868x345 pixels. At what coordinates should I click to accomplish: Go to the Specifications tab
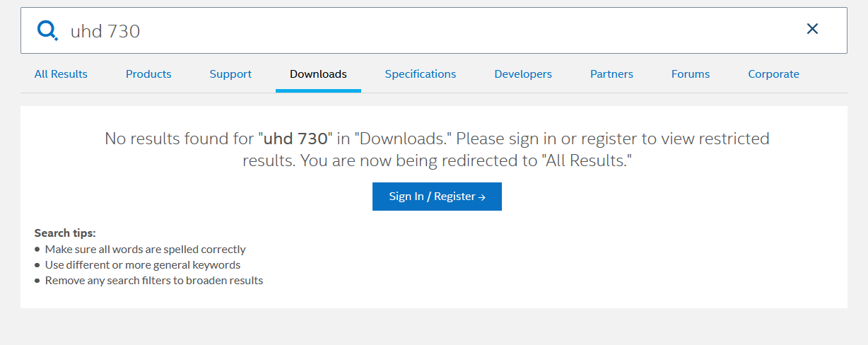421,74
